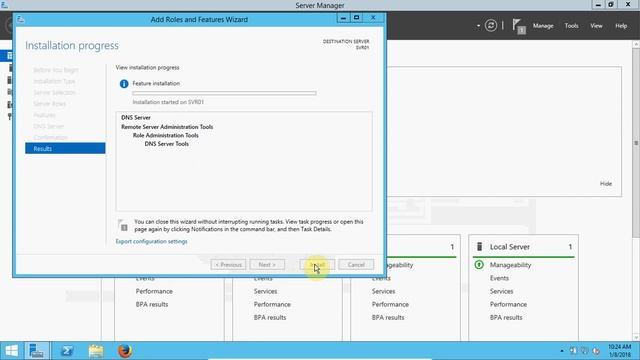Open the Tools menu
Screen dimensions: 640x360
(x=571, y=26)
